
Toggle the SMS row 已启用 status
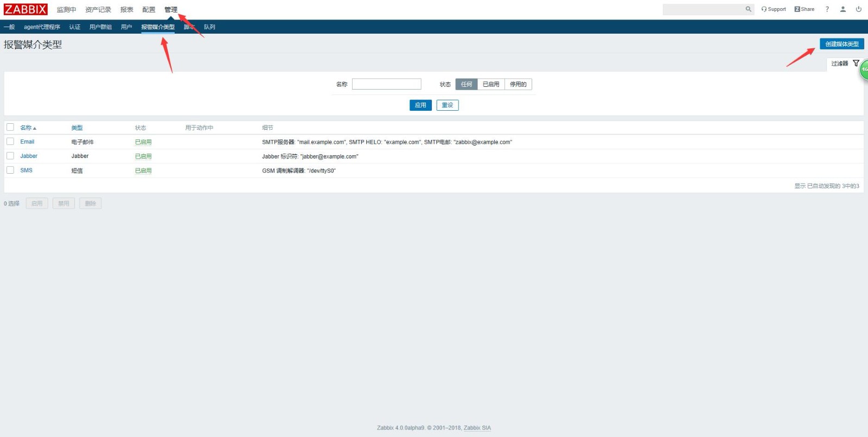143,170
